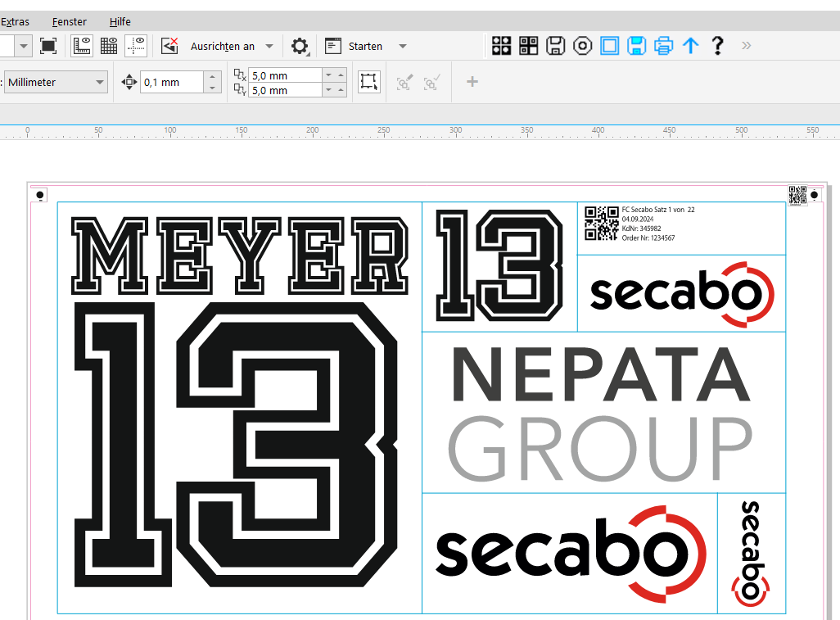Click the circular target ring icon
840x620 pixels.
click(x=582, y=46)
